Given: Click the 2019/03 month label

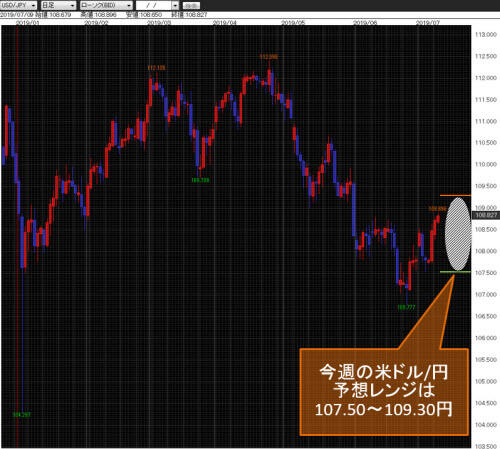Looking at the screenshot, I should coord(159,23).
